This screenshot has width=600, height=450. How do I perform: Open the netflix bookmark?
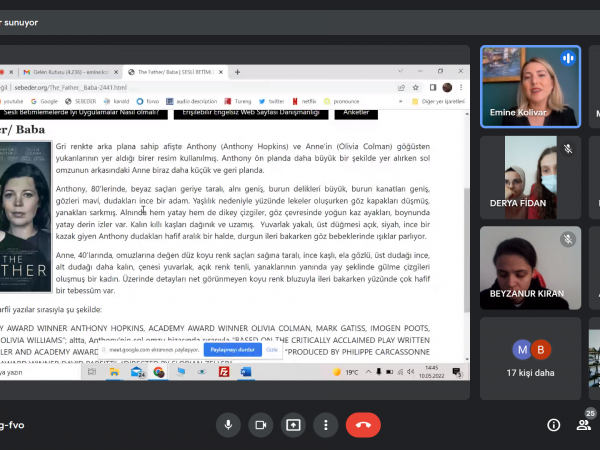pos(305,101)
